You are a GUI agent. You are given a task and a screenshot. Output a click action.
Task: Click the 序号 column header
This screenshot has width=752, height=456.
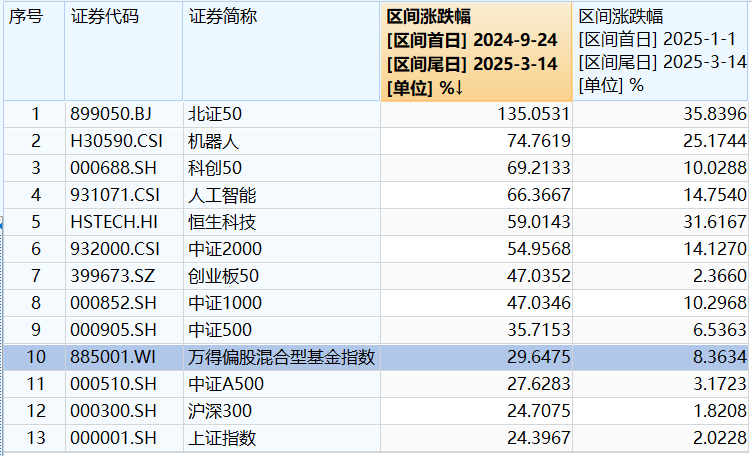click(34, 51)
